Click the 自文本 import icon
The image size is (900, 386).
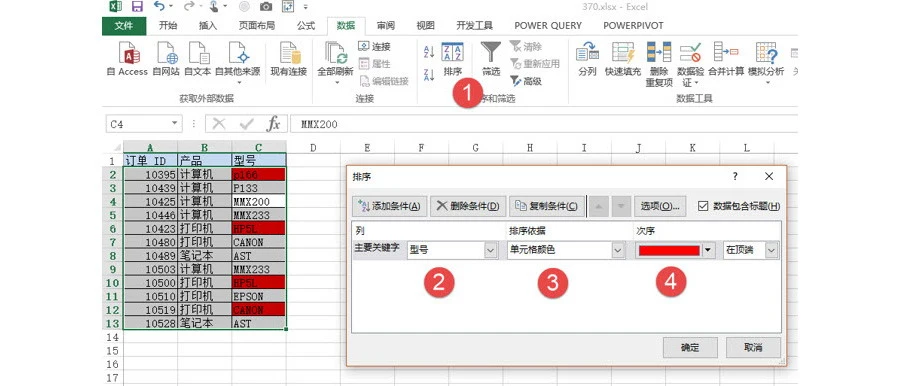point(199,53)
